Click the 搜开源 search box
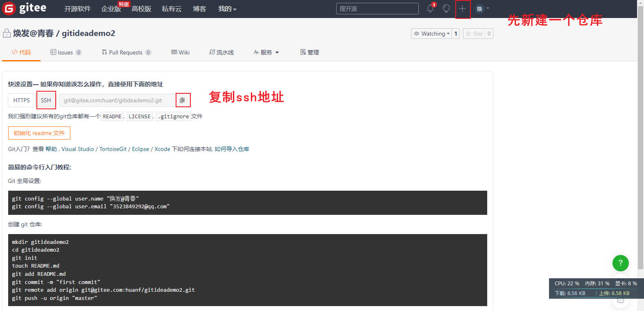 [x=377, y=9]
